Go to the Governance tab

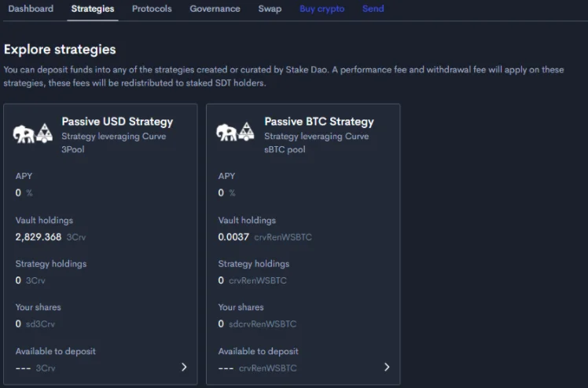[x=215, y=9]
